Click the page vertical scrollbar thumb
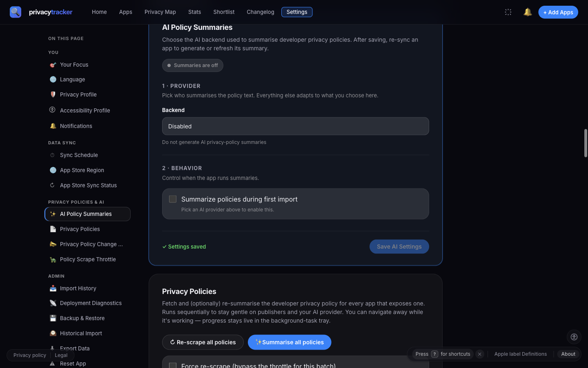The height and width of the screenshot is (368, 588). pyautogui.click(x=586, y=143)
